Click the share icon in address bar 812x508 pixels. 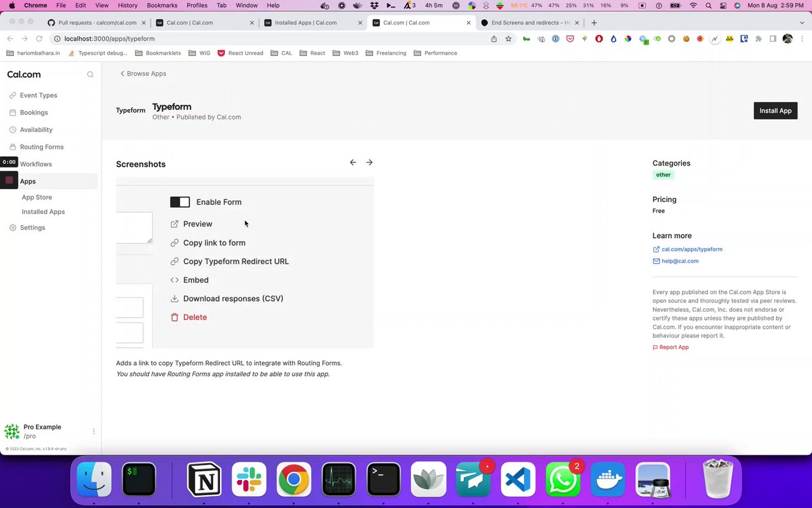494,39
